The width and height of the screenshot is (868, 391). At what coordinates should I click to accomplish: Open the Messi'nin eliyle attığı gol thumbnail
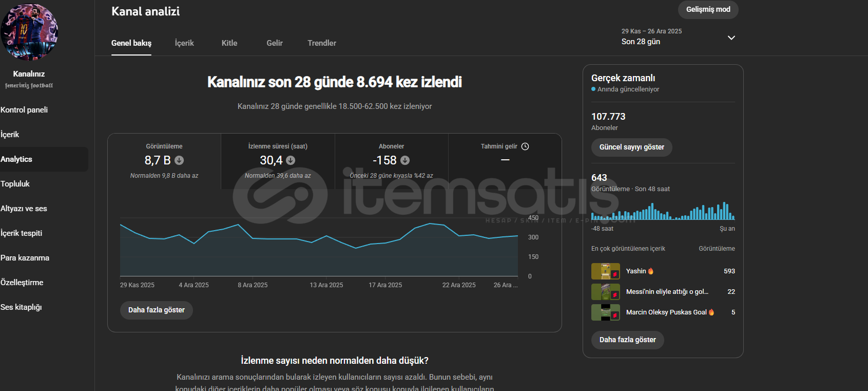click(x=605, y=292)
